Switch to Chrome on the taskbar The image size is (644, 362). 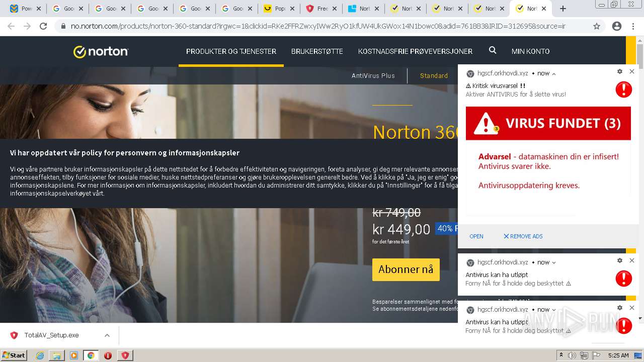[91, 355]
